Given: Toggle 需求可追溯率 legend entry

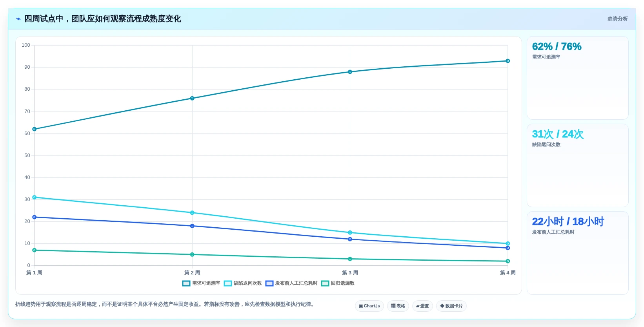Looking at the screenshot, I should pos(202,283).
